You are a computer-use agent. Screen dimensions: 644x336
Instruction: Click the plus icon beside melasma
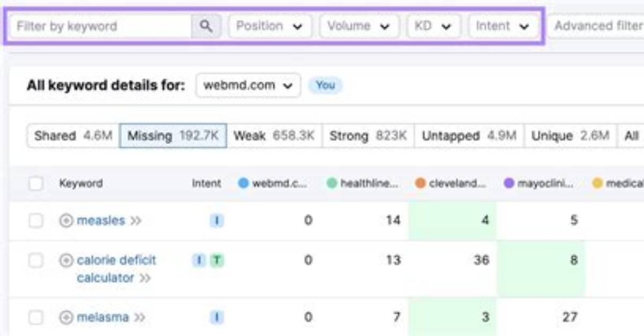(x=66, y=318)
